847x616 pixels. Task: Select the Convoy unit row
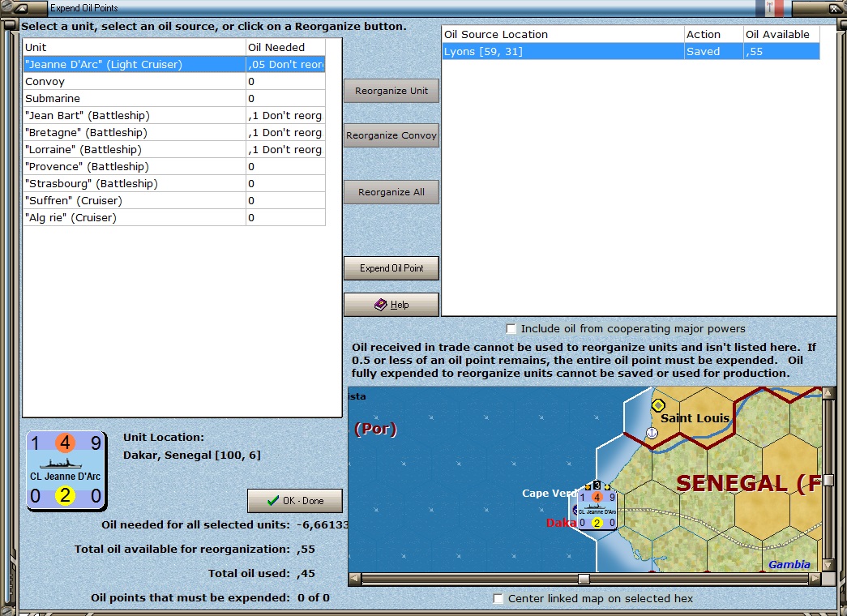click(x=174, y=82)
